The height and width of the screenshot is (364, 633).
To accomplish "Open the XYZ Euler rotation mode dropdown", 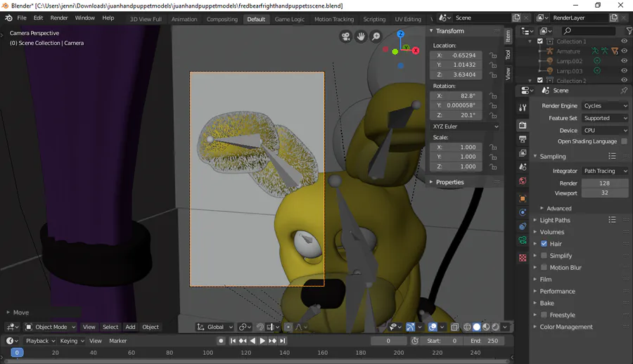I will click(x=465, y=126).
